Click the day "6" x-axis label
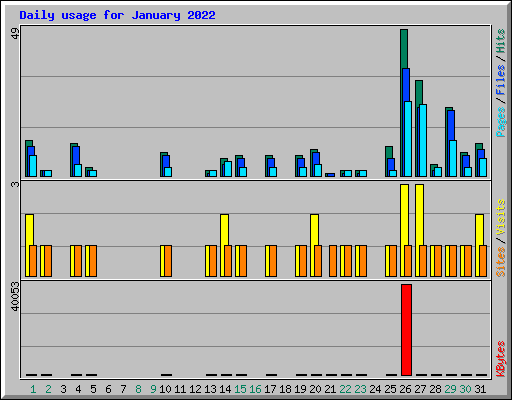The height and width of the screenshot is (400, 512). (x=108, y=389)
